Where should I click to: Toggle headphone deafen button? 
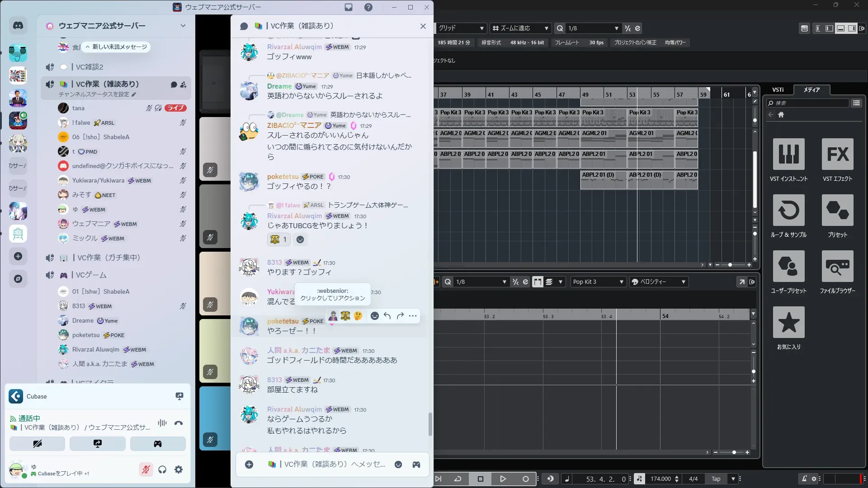coord(162,470)
